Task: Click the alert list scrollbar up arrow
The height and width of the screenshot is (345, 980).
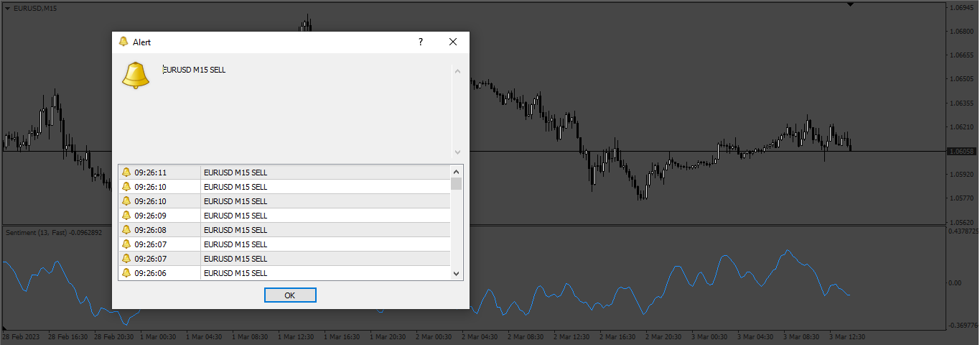Action: coord(456,172)
